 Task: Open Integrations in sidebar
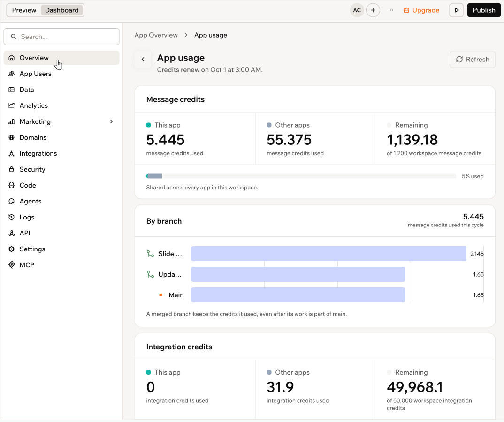click(x=61, y=153)
